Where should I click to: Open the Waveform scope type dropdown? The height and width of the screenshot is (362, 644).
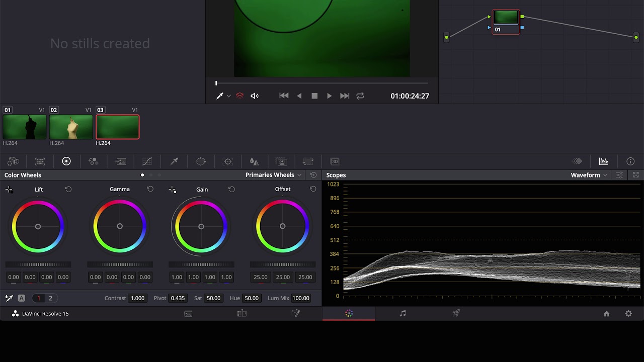click(x=589, y=175)
